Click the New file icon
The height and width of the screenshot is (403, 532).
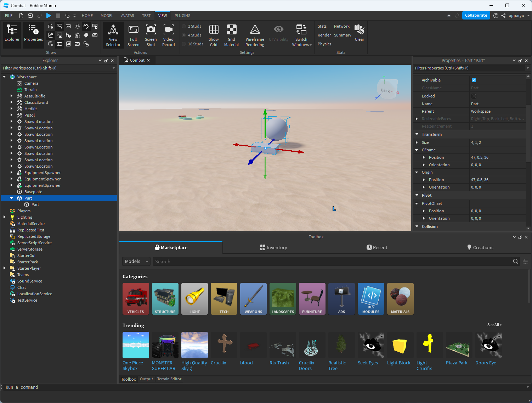pyautogui.click(x=21, y=16)
